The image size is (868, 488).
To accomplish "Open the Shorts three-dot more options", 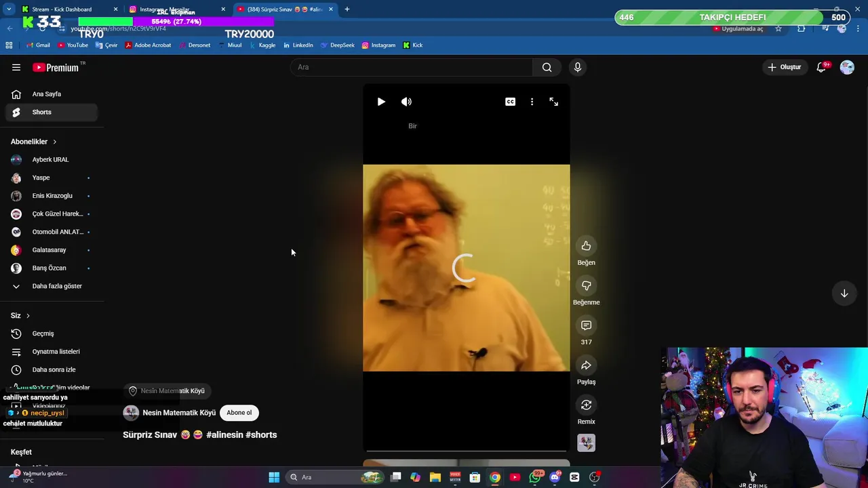I will tap(532, 102).
